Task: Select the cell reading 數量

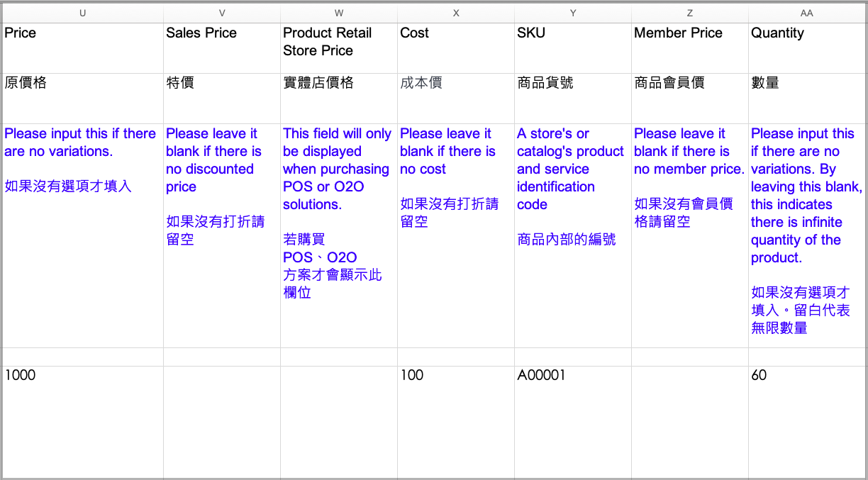Action: 807,99
